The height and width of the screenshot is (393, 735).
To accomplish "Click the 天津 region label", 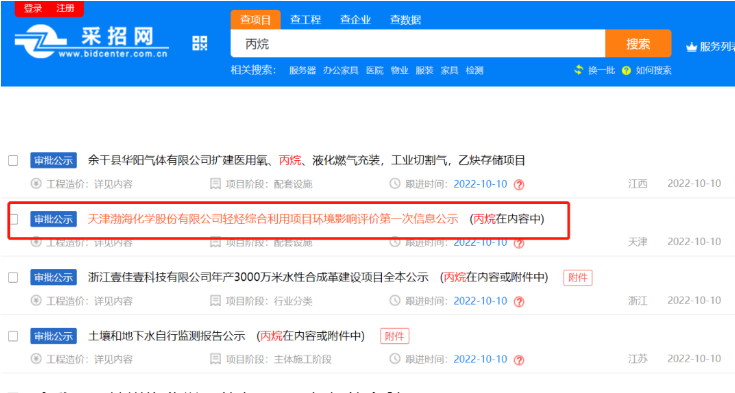I will click(x=638, y=242).
